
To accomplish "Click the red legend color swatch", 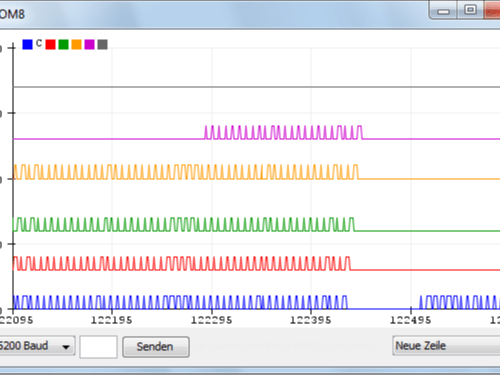I will (50, 44).
